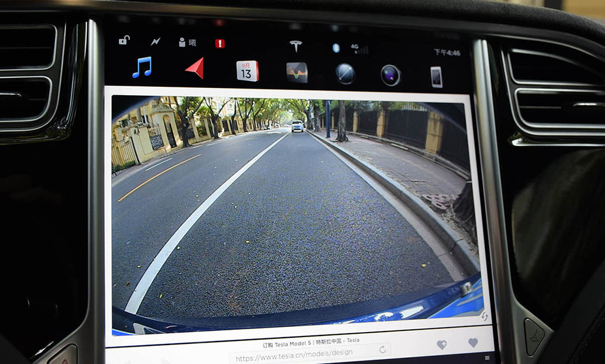The image size is (605, 364).
Task: Tap the 4G signal strength indicator
Action: pyautogui.click(x=359, y=49)
